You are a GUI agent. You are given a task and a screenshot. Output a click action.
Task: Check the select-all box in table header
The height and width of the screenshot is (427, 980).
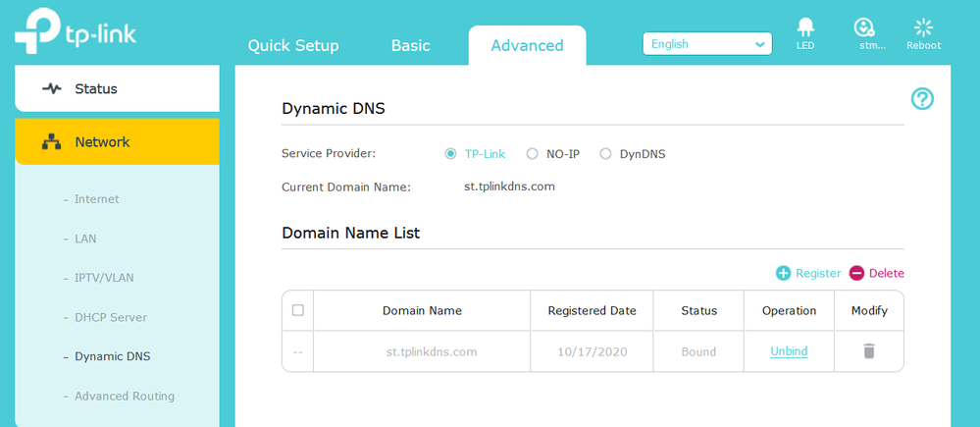pos(298,310)
